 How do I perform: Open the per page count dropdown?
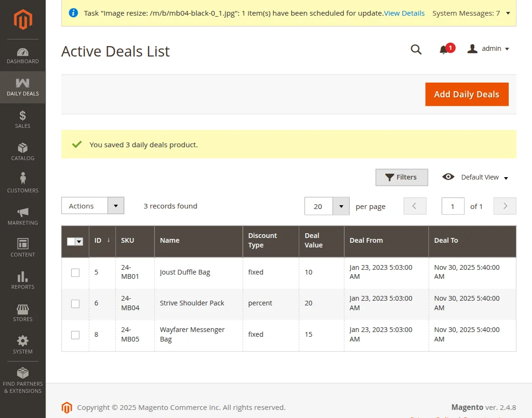point(341,206)
